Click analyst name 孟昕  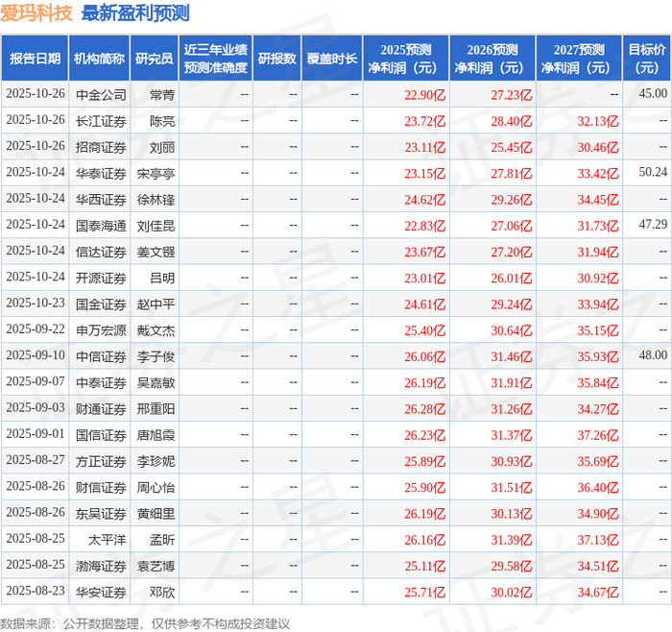pyautogui.click(x=162, y=540)
